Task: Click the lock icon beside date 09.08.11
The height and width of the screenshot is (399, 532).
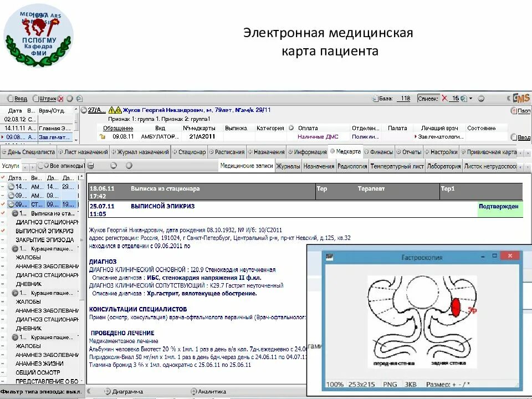Action: coord(102,136)
